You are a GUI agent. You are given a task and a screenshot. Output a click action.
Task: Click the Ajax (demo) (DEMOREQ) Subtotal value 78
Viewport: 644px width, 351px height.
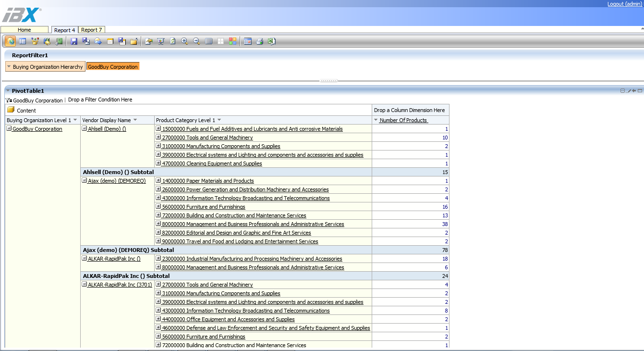[x=445, y=250]
